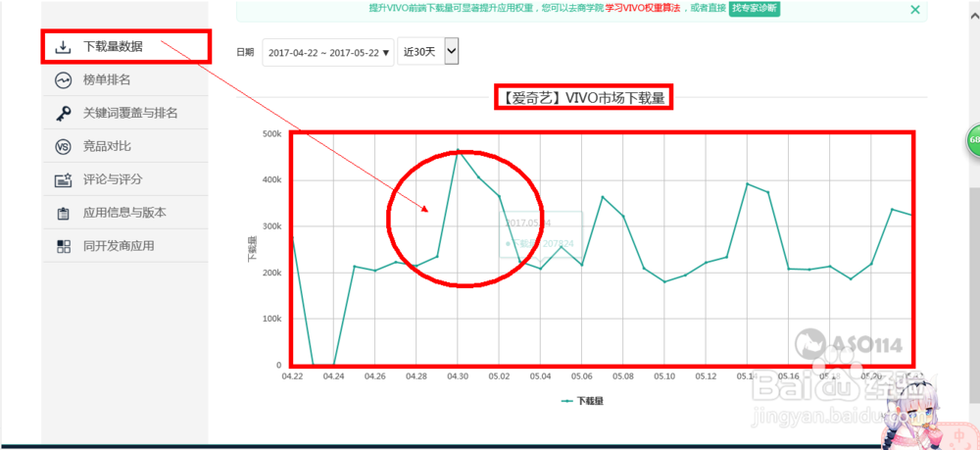Click the 04.30 x-axis label
The width and height of the screenshot is (980, 450).
tap(458, 376)
